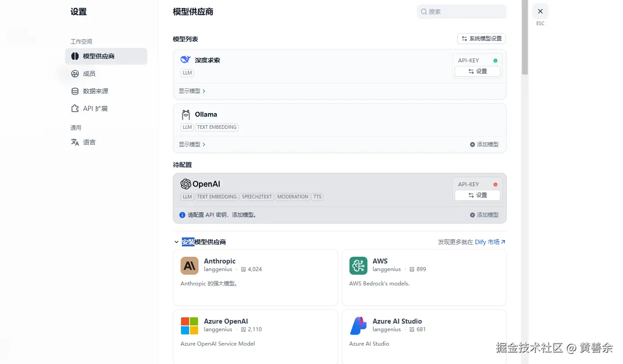Open the Anthropic provider card
Screen dimensions: 623x364
pos(255,277)
